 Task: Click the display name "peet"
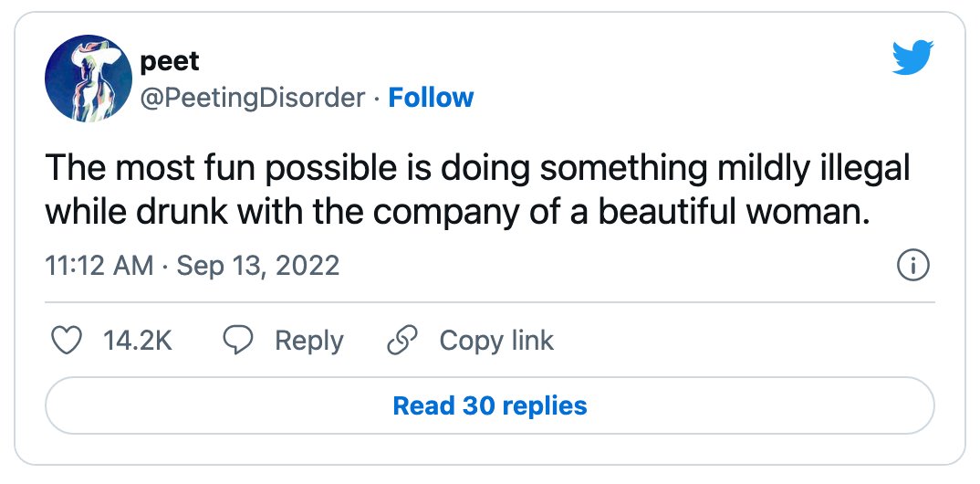coord(170,61)
